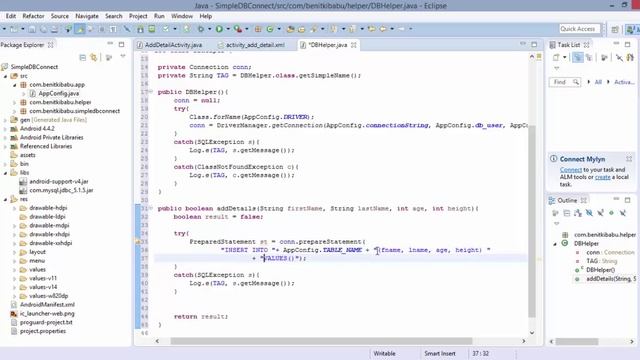Open the Window menu
The image size is (640, 360).
click(182, 16)
